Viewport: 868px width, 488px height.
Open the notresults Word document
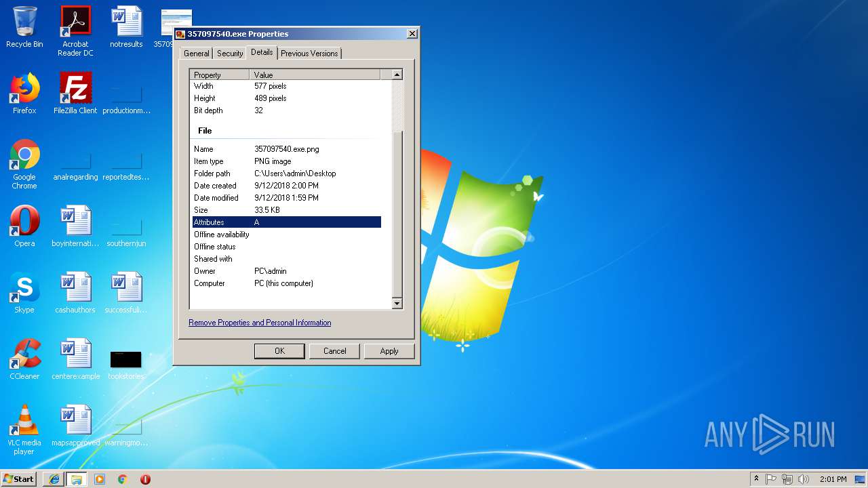click(x=126, y=27)
